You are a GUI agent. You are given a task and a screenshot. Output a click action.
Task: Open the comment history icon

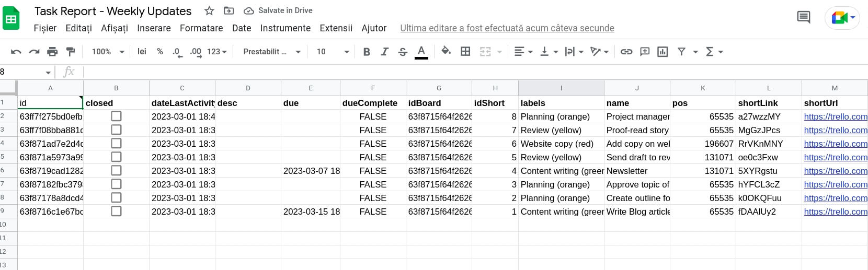pos(803,17)
